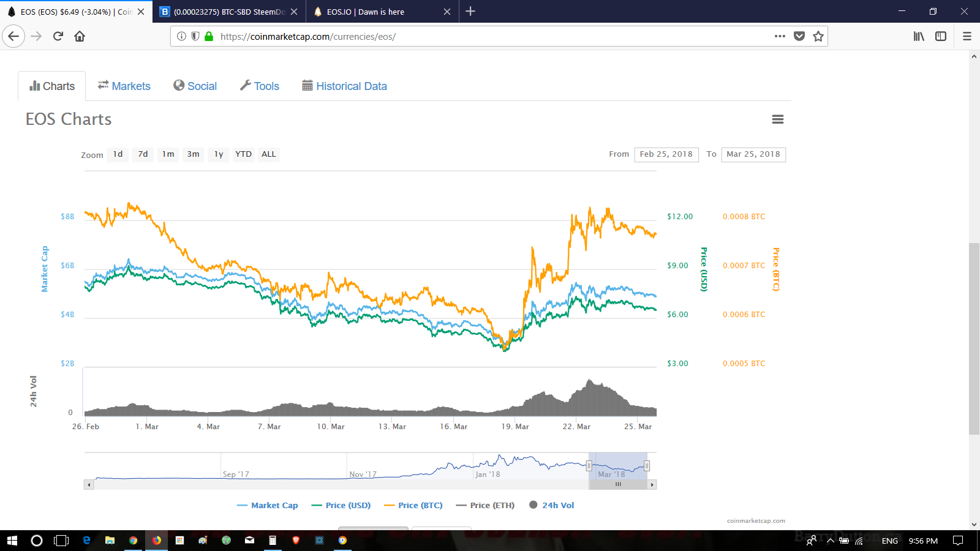Toggle the Price (USD) series in legend

[341, 505]
